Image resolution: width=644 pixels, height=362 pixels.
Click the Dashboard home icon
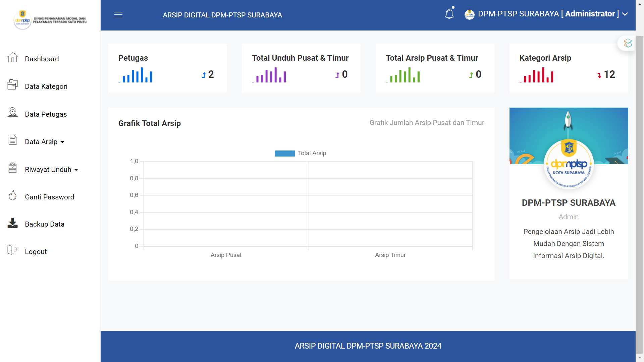pyautogui.click(x=12, y=57)
